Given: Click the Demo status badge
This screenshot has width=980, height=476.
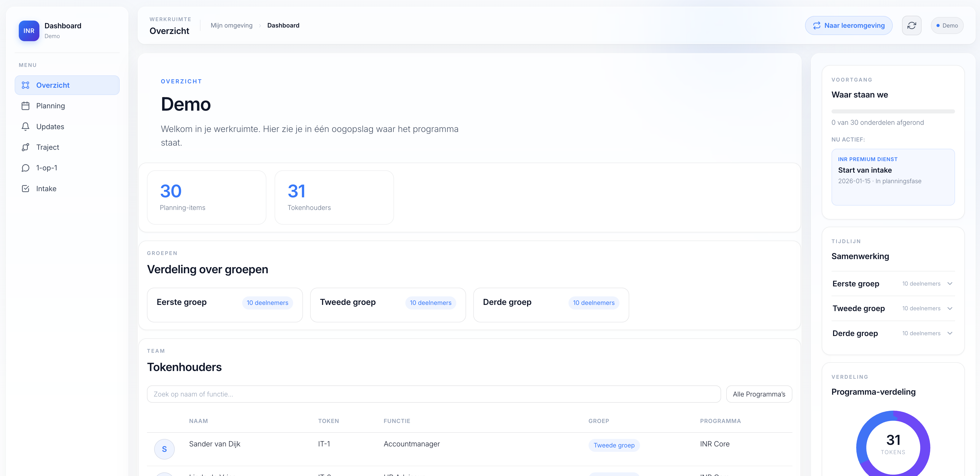Looking at the screenshot, I should pyautogui.click(x=947, y=25).
